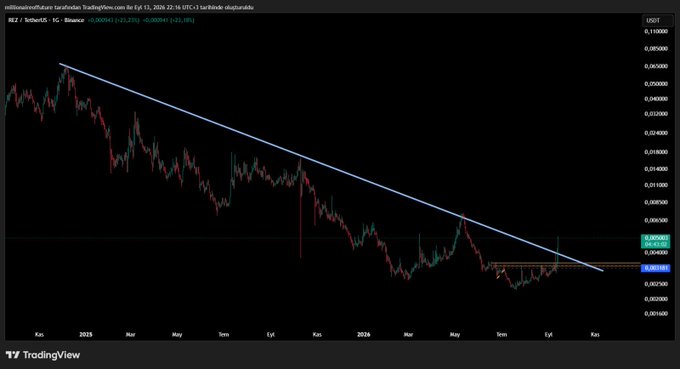Click the chart creation caption at top
The image size is (680, 369).
129,7
